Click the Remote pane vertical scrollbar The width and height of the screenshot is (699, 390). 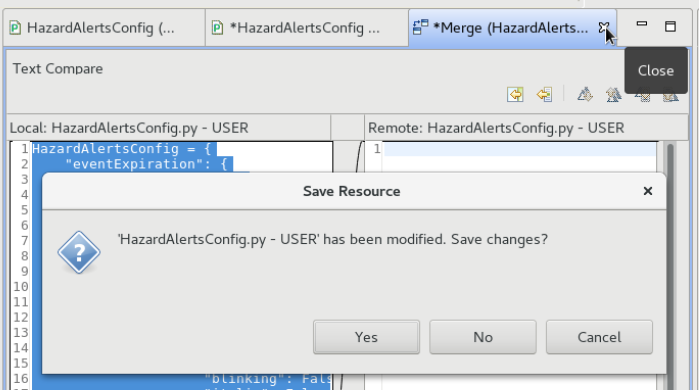[670, 266]
